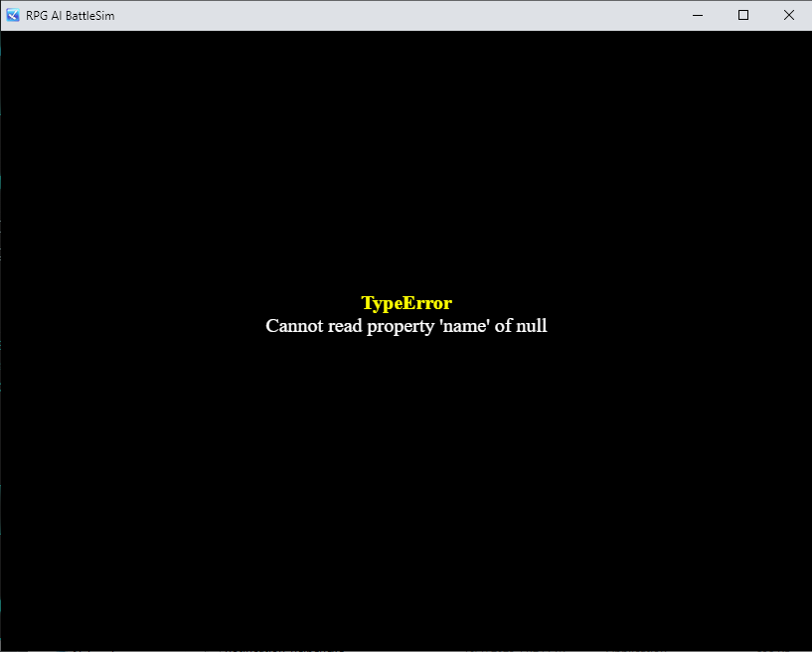Click the white "Cannot read property" error message
Image resolution: width=812 pixels, height=652 pixels.
(x=406, y=326)
